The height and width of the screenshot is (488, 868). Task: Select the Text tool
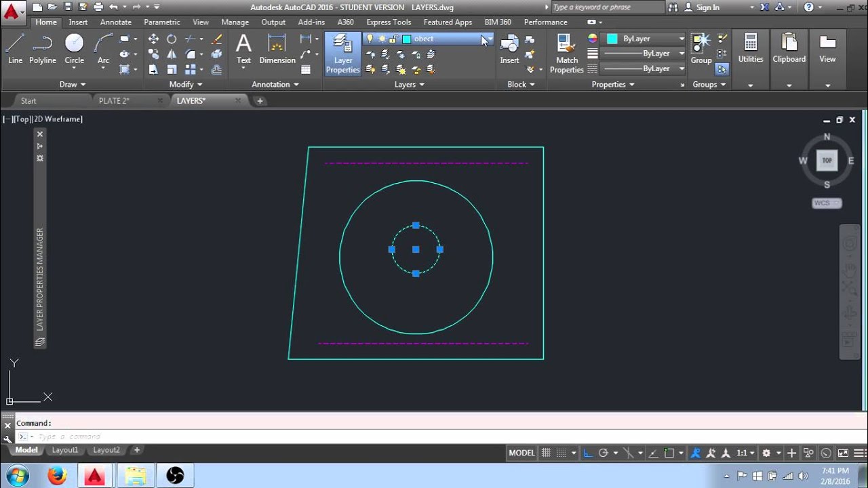click(243, 49)
